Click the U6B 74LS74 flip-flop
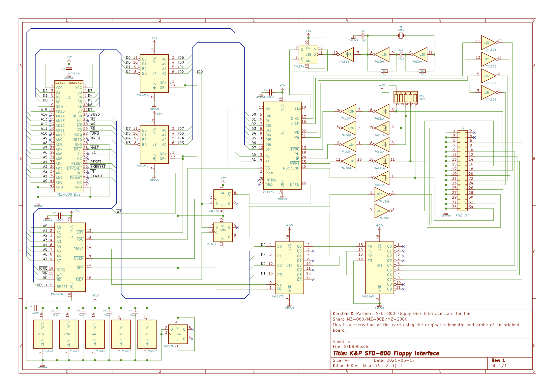The image size is (555, 392). tap(308, 54)
